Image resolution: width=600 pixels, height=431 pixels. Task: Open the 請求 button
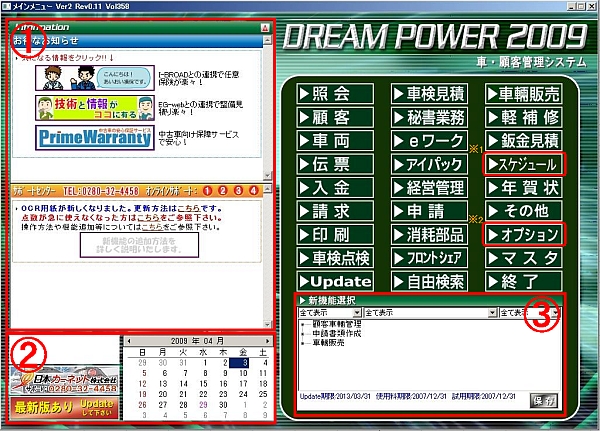[x=335, y=211]
